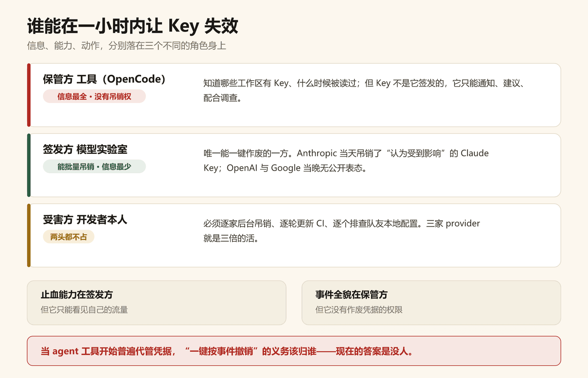Click the description starting '必须逐家后台吊销'
This screenshot has height=378, width=588.
(341, 231)
